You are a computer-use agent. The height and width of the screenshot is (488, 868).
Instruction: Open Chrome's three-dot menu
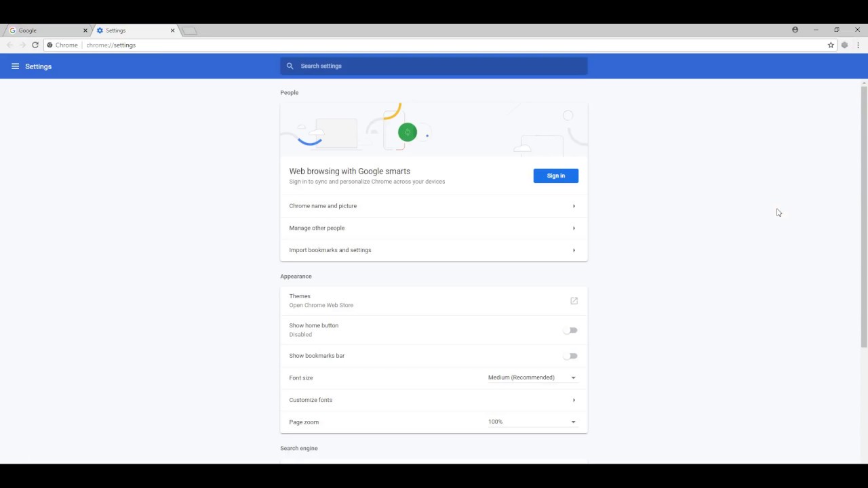(x=858, y=45)
